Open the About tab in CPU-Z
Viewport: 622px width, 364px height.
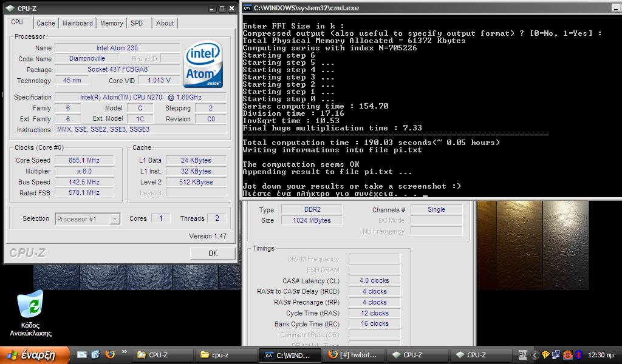[x=165, y=23]
